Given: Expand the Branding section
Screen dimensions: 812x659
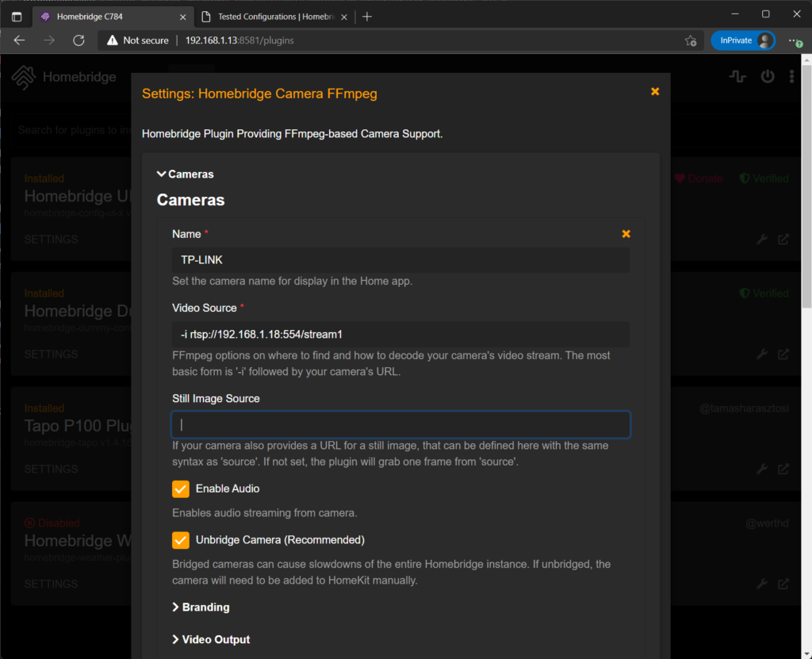Looking at the screenshot, I should click(201, 607).
